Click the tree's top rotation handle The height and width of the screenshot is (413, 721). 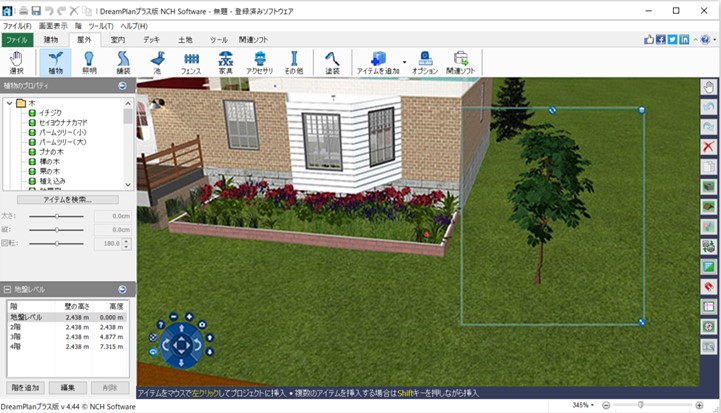552,110
